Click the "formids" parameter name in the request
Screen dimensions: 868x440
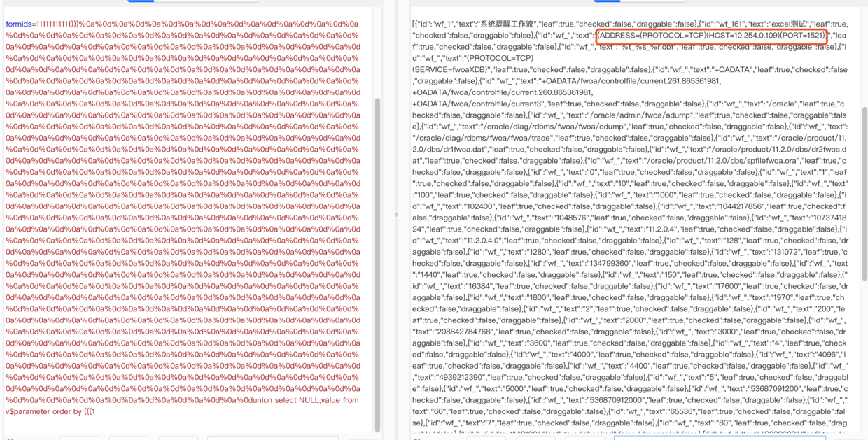tap(19, 24)
